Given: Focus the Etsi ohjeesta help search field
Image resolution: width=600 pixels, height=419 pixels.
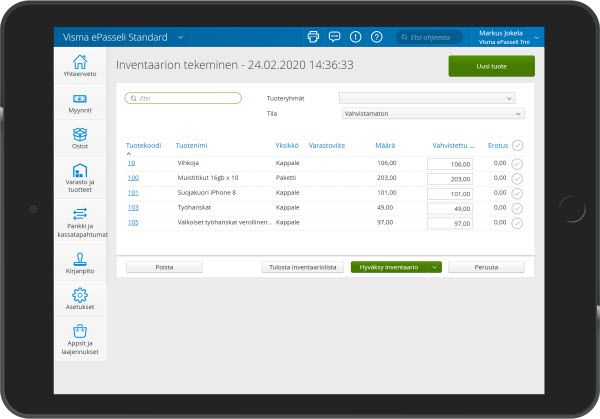Looking at the screenshot, I should pos(429,37).
